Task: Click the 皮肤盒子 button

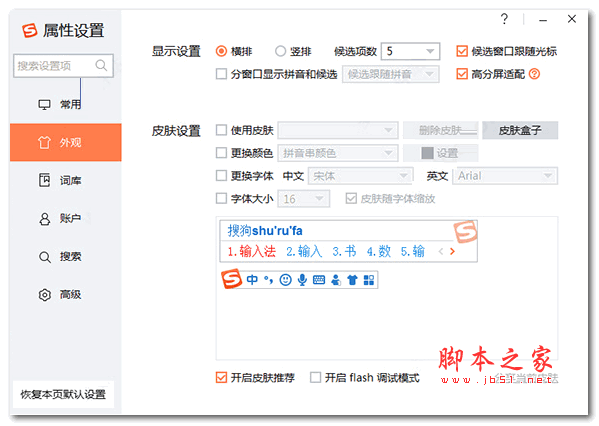Action: (x=520, y=130)
